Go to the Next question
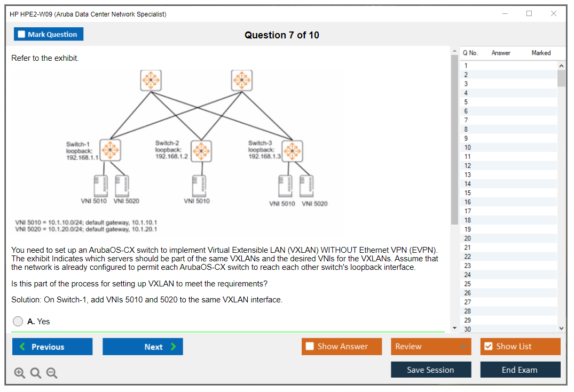Image resolution: width=574 pixels, height=392 pixels. pyautogui.click(x=143, y=347)
